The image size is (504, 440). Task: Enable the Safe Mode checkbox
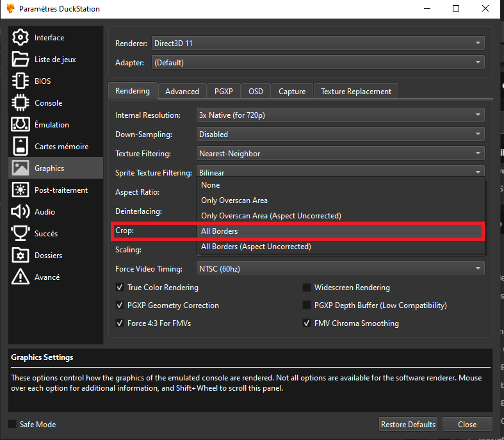(12, 424)
